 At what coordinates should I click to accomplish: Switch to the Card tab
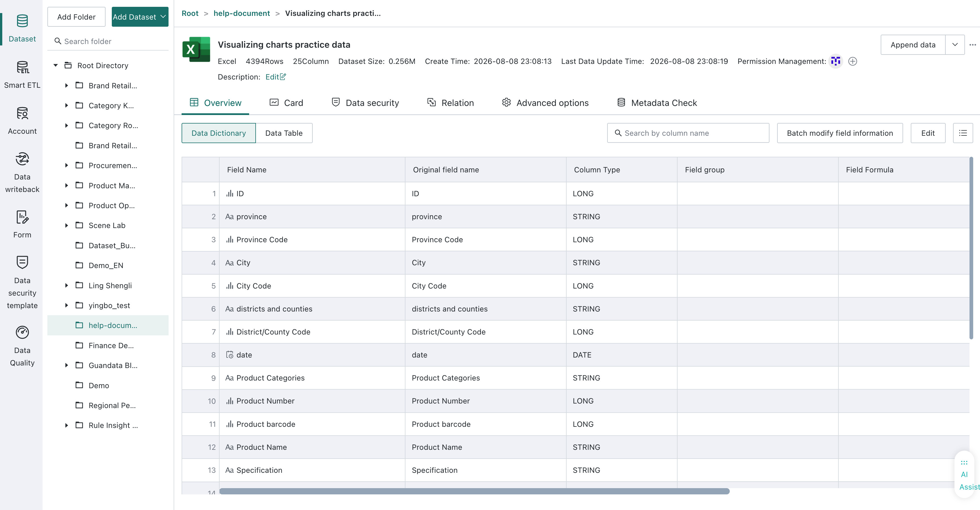pos(286,103)
